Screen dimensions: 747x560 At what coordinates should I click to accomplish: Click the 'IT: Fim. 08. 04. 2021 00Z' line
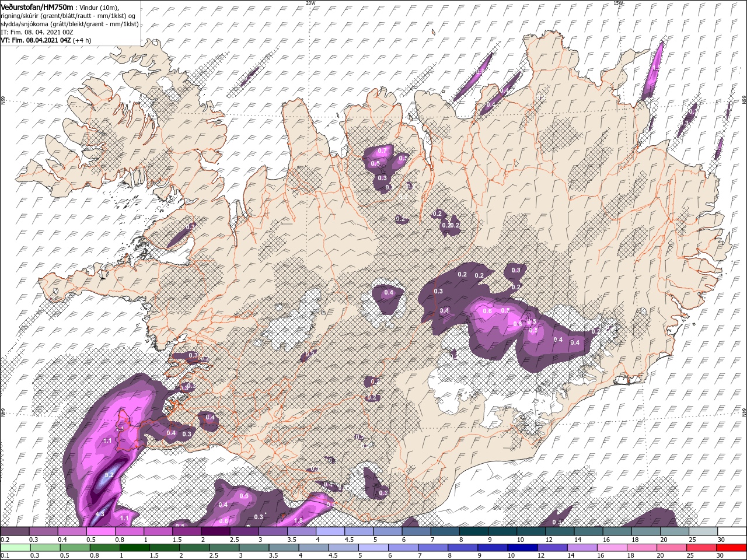(37, 32)
